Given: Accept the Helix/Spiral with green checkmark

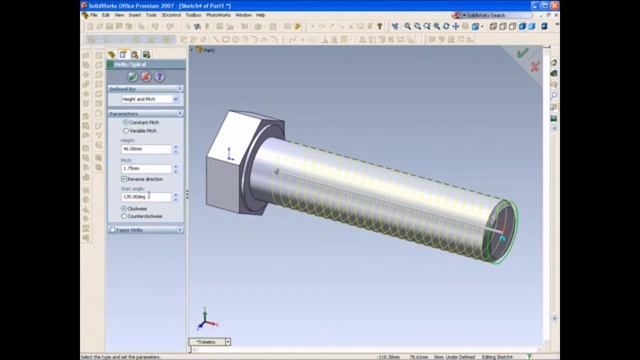Looking at the screenshot, I should (132, 76).
